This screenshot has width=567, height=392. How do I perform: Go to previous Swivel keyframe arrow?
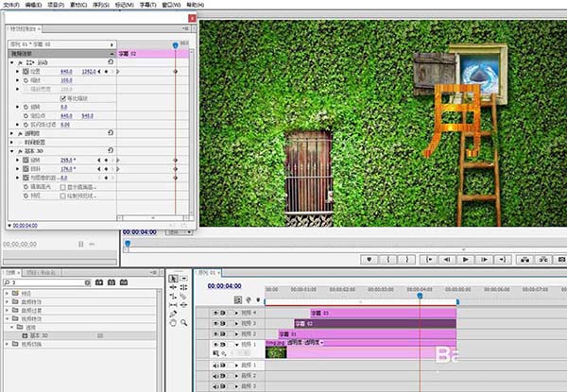coord(99,160)
